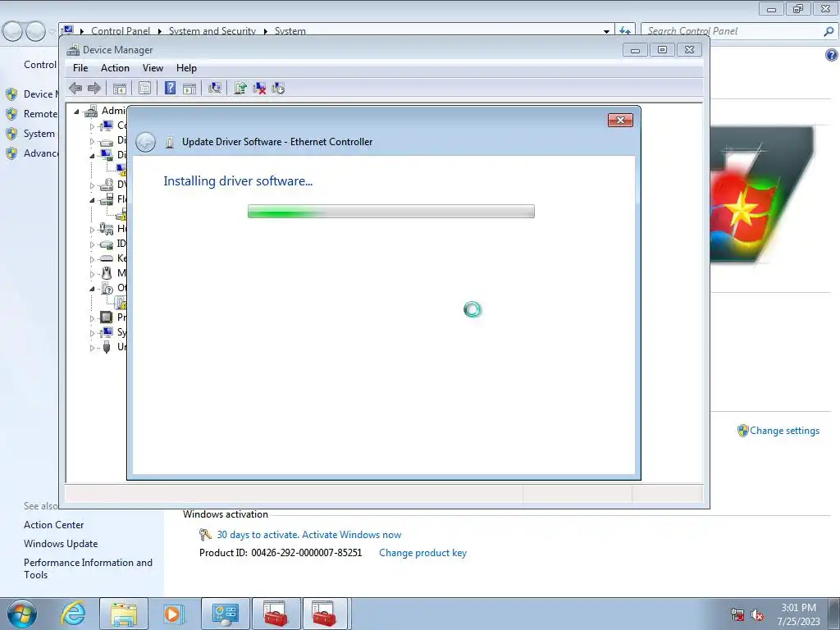Click the Forward arrow in Device Manager toolbar

94,89
